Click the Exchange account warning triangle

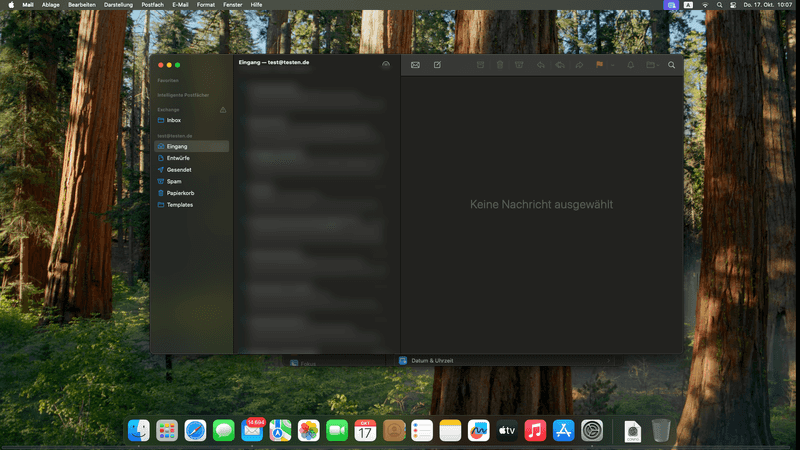(223, 109)
